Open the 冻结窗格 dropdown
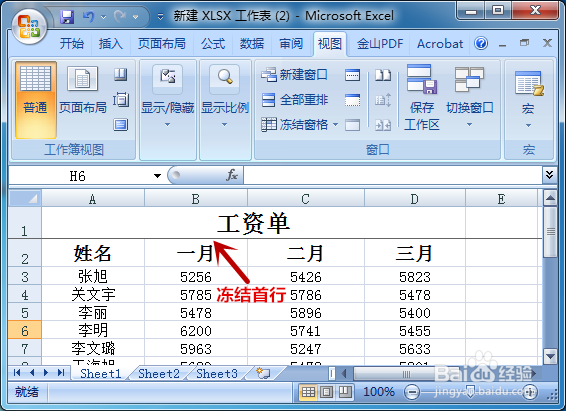The height and width of the screenshot is (411, 566). (300, 125)
